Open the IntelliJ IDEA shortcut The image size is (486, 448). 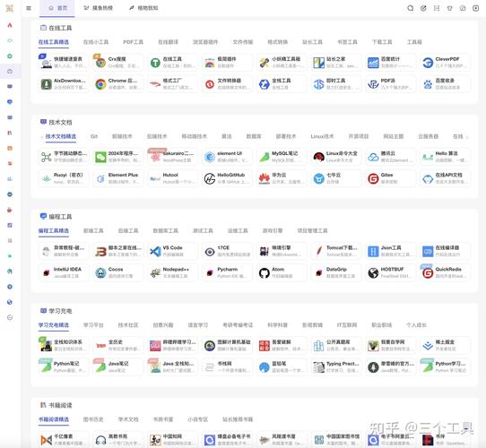pos(64,272)
